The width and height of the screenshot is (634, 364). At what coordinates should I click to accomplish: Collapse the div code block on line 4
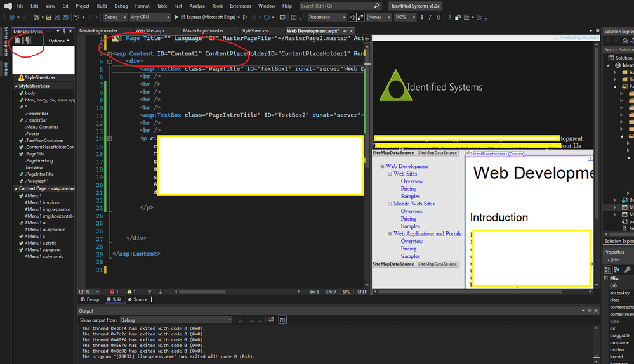coord(109,62)
